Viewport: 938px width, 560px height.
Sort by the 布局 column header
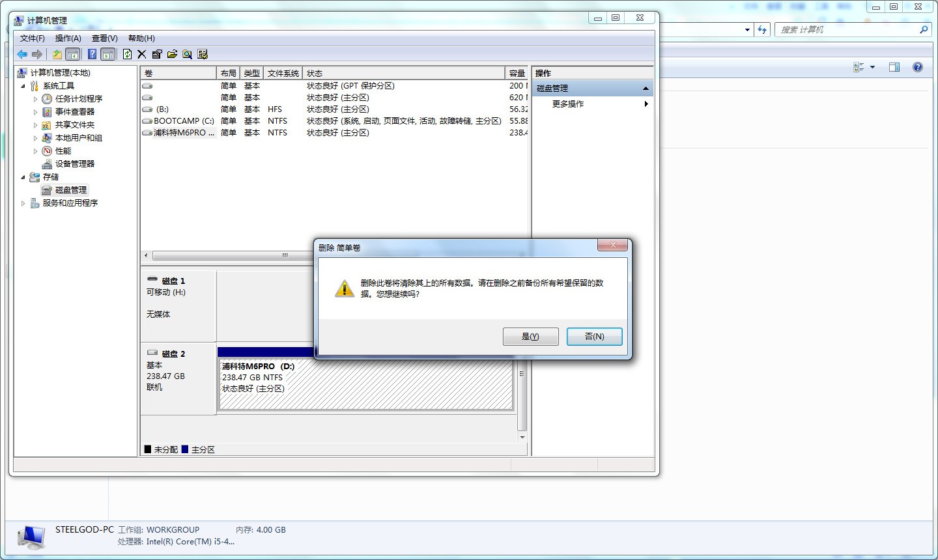(x=229, y=73)
